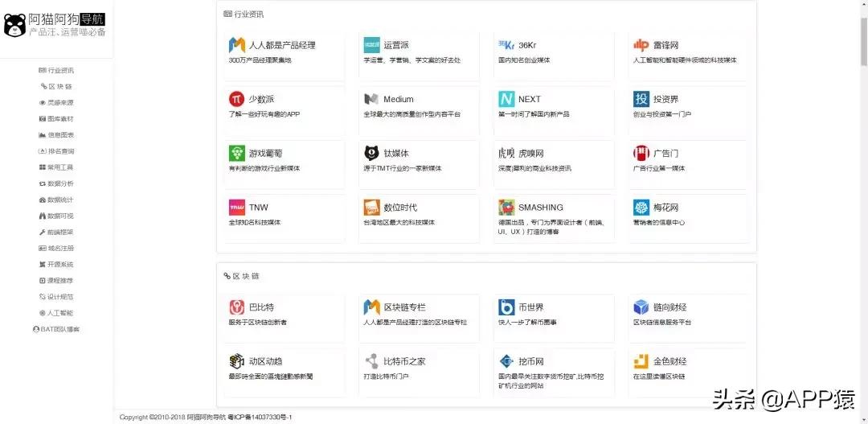Image resolution: width=868 pixels, height=424 pixels.
Task: Click 全球知名科技媒体 description under TNW
Action: tap(255, 222)
